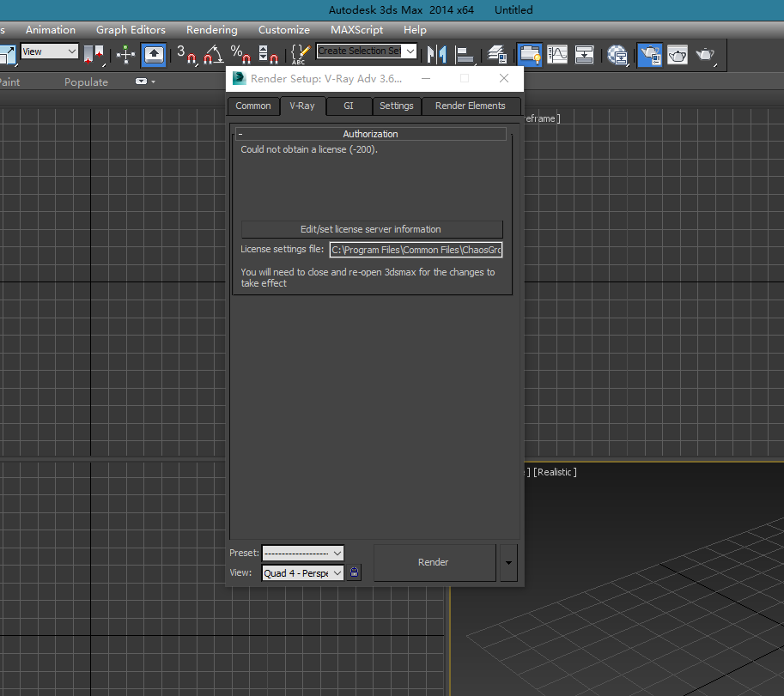784x696 pixels.
Task: Toggle the Graphite Ribbon toolbar icon
Action: pyautogui.click(x=530, y=54)
